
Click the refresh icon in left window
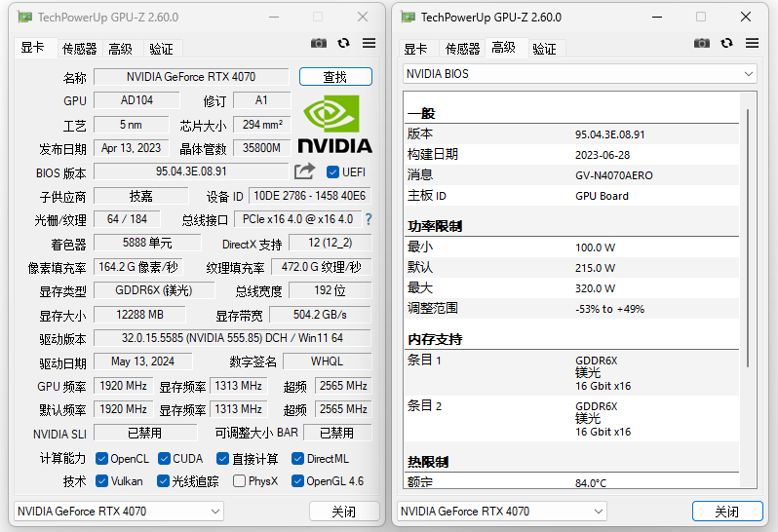pos(344,43)
